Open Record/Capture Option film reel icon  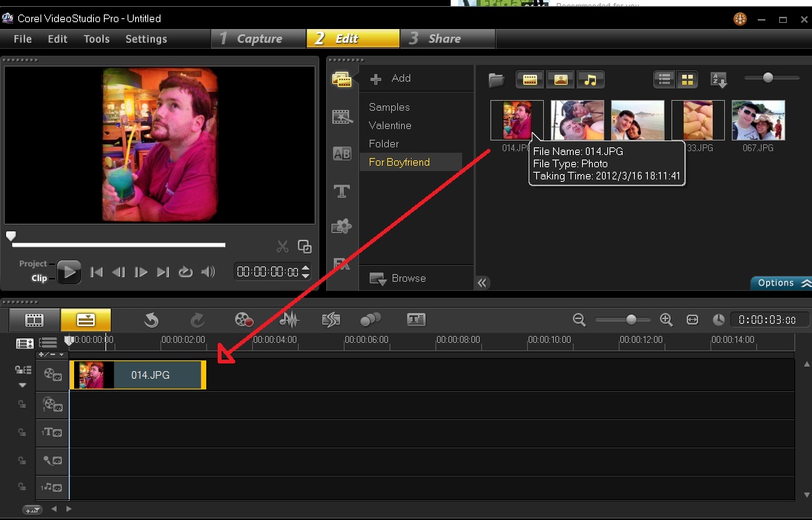[x=244, y=320]
